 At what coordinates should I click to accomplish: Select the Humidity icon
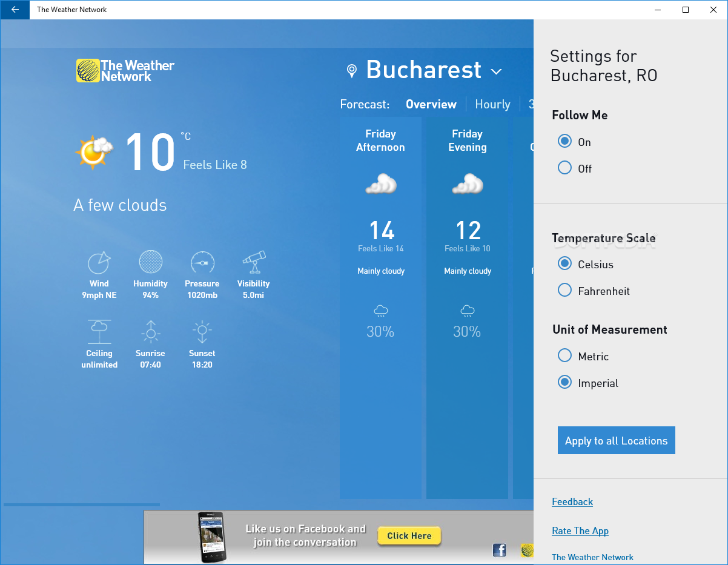coord(150,262)
